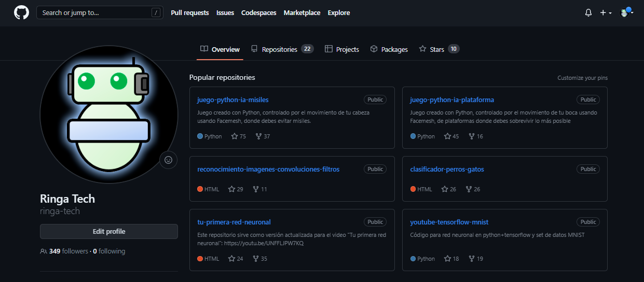Click Public badge on youtube-tensorflow-mnist

pos(588,222)
